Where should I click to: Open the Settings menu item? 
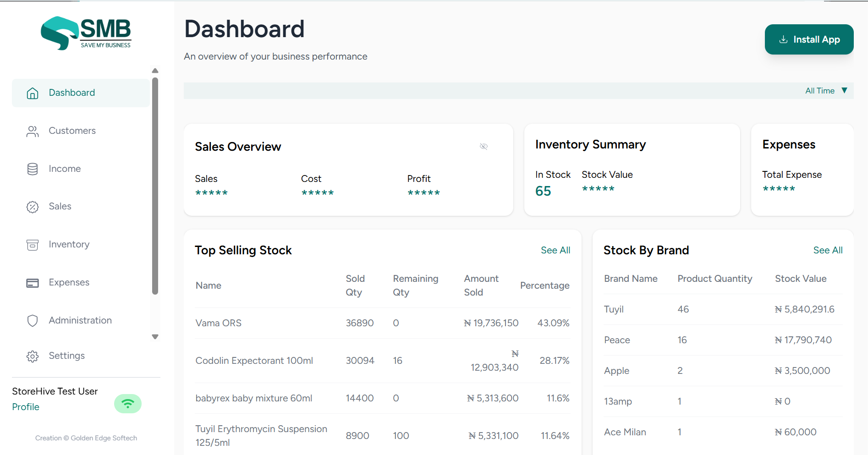81,356
